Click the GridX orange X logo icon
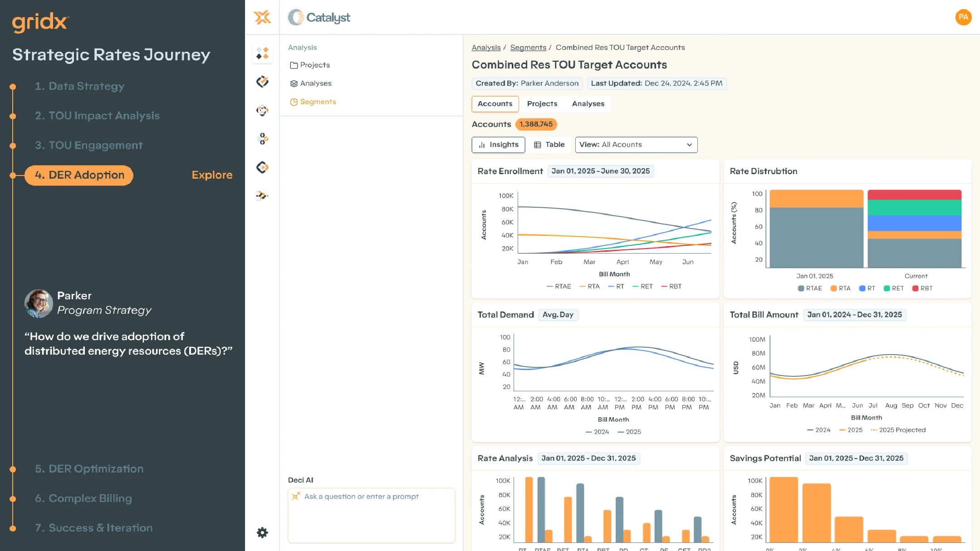Screen dimensions: 980x551 click(x=262, y=17)
